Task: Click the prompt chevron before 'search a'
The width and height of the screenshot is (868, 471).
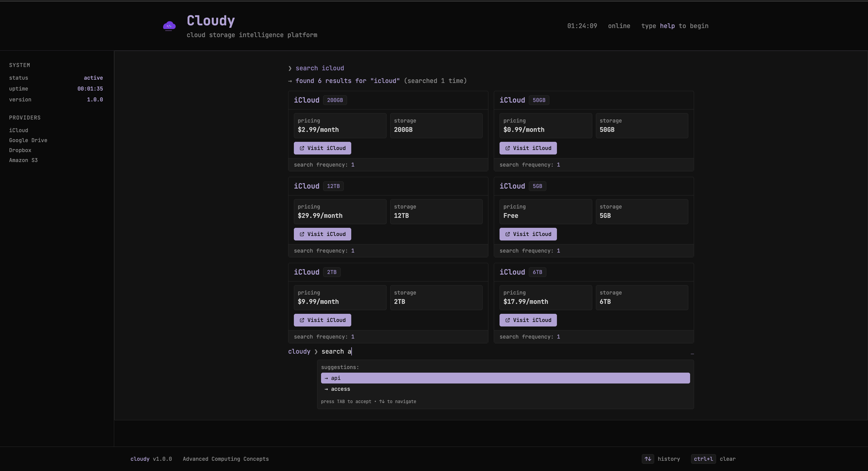Action: 316,352
